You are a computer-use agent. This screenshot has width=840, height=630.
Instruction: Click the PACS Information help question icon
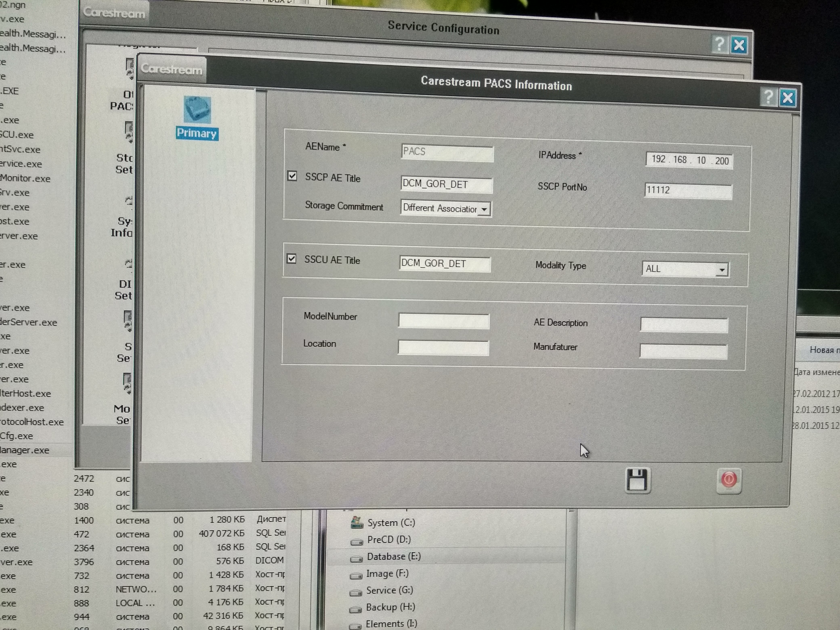(x=768, y=97)
